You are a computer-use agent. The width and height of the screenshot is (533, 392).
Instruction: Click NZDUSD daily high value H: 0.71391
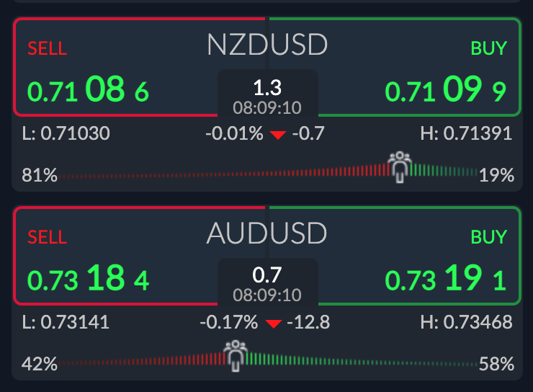466,133
